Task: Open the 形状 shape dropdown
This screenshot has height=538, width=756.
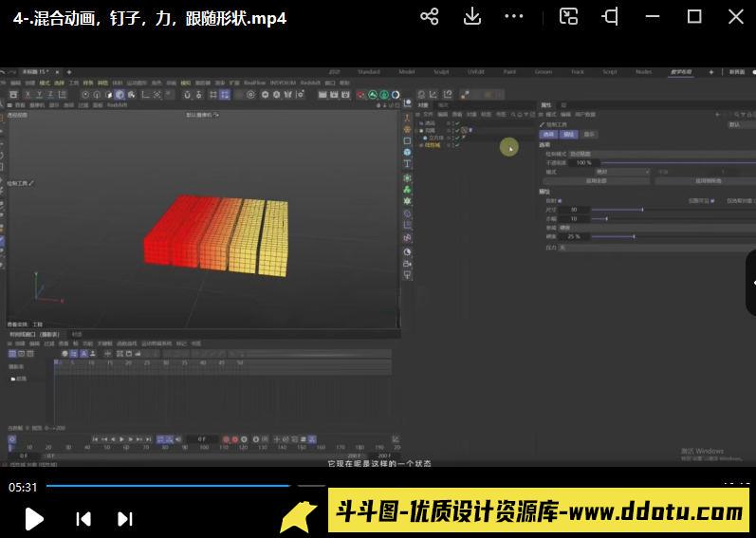Action: tap(657, 228)
